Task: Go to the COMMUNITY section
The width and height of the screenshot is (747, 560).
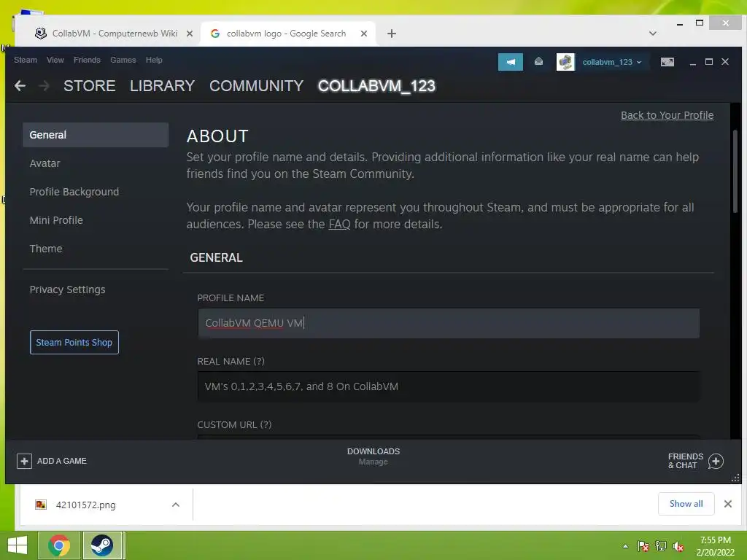Action: pyautogui.click(x=256, y=86)
